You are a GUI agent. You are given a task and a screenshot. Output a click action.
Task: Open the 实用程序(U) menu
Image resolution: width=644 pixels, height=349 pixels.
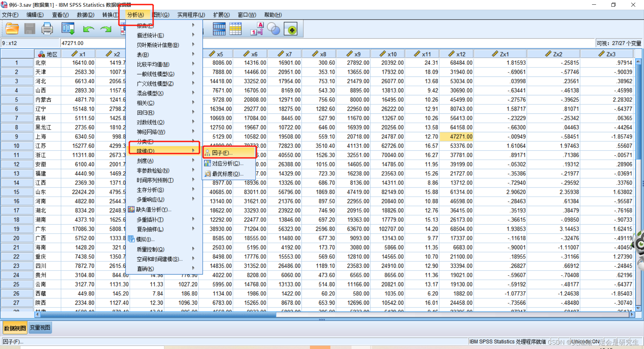[191, 15]
